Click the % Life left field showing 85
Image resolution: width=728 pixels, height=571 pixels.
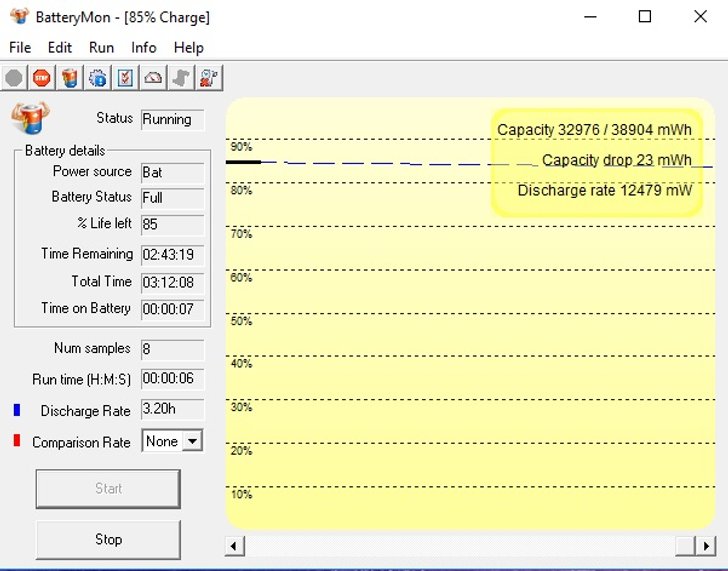point(172,225)
